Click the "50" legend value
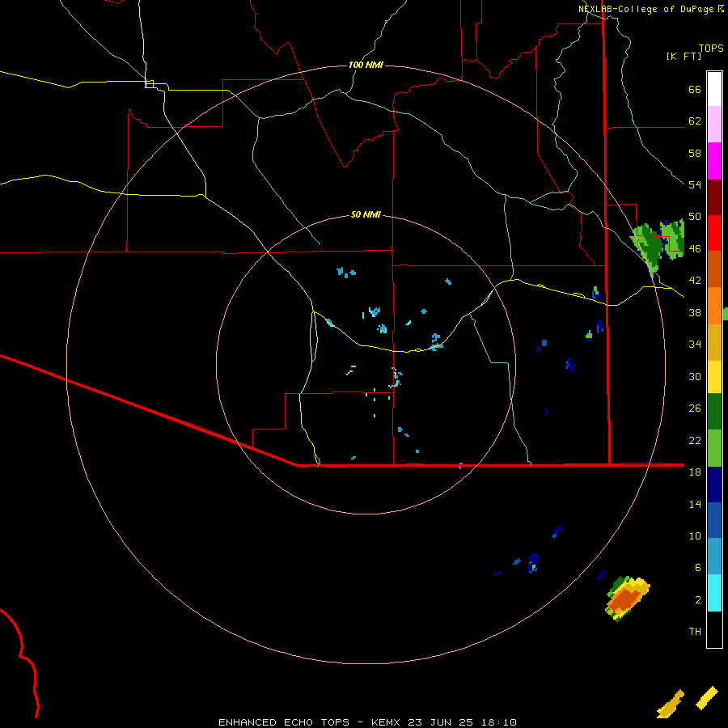 [x=695, y=217]
